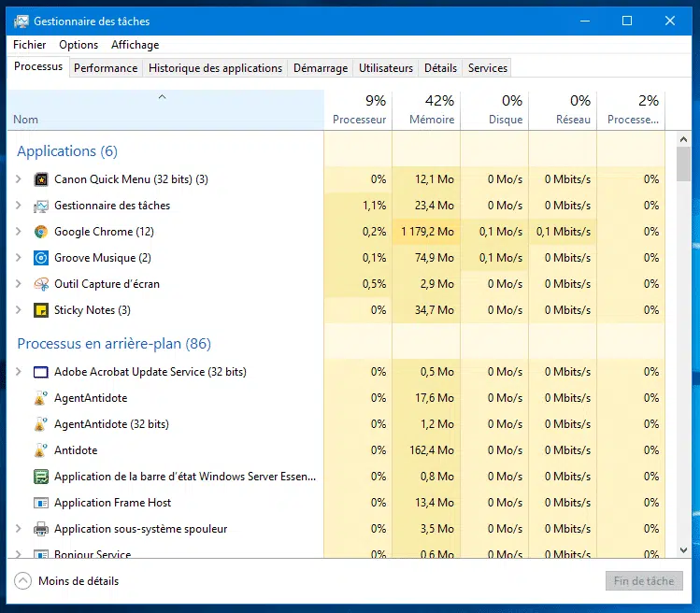Click Chrome memory value 1 179,2 Mo
Screen dimensions: 700x613
coord(427,232)
